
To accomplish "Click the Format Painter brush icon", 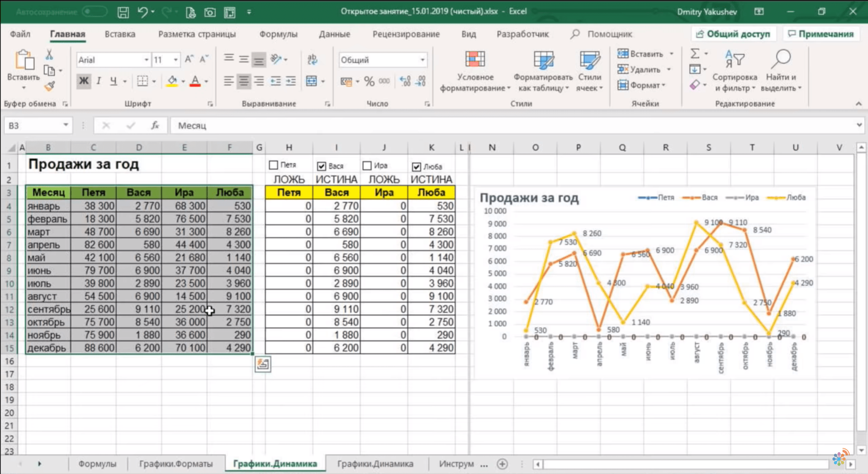I will tap(49, 86).
